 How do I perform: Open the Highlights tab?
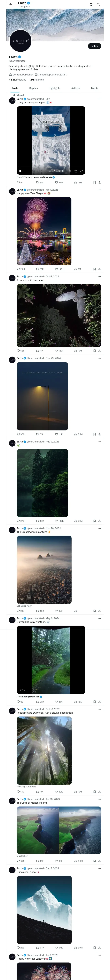coord(54,88)
